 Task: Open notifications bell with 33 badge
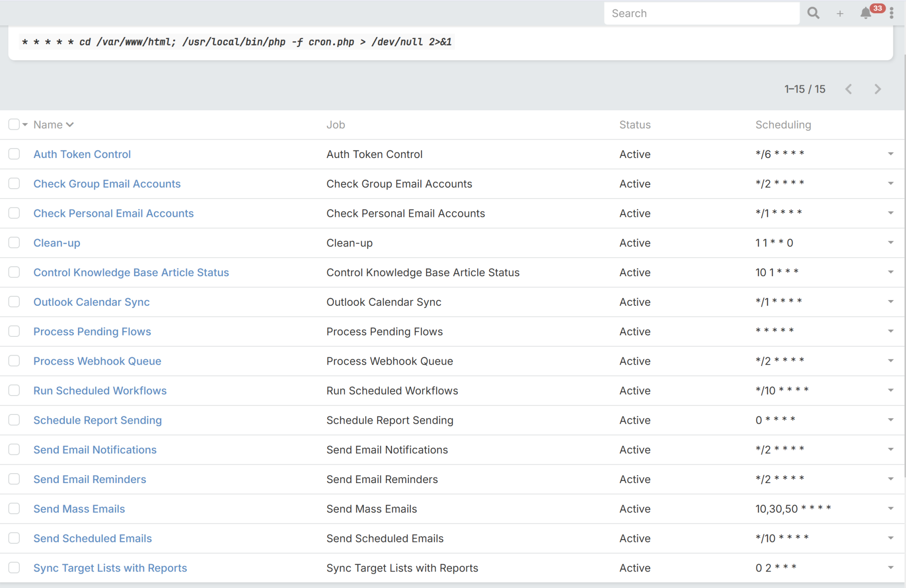point(866,13)
